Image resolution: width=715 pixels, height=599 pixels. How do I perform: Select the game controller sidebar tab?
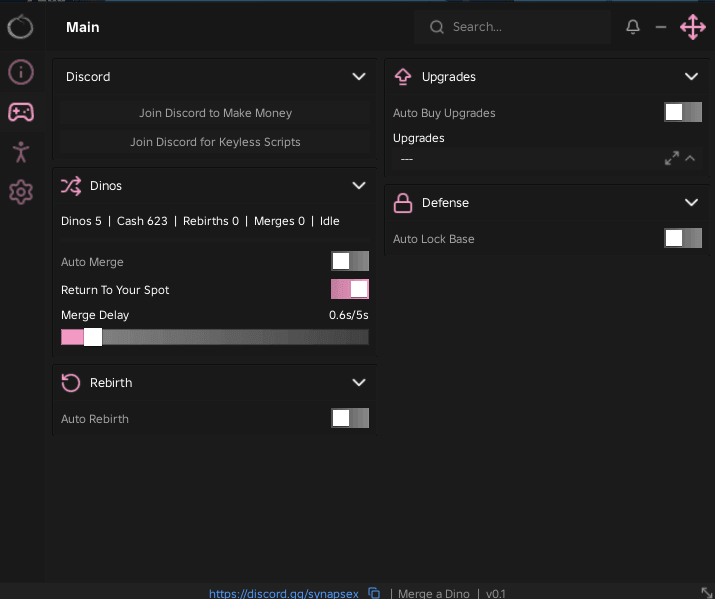coord(21,112)
